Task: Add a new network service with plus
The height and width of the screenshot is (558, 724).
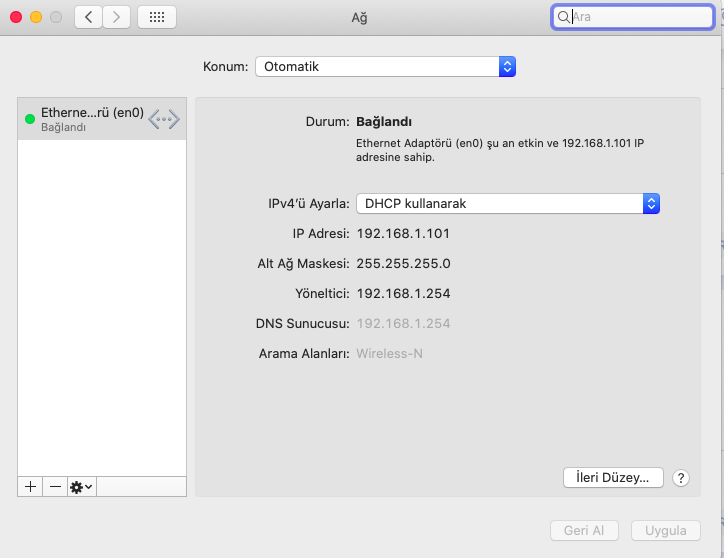Action: tap(30, 486)
